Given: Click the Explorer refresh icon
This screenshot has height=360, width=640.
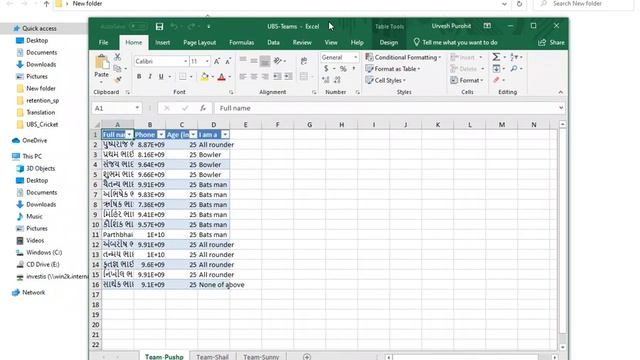Looking at the screenshot, I should (519, 4).
